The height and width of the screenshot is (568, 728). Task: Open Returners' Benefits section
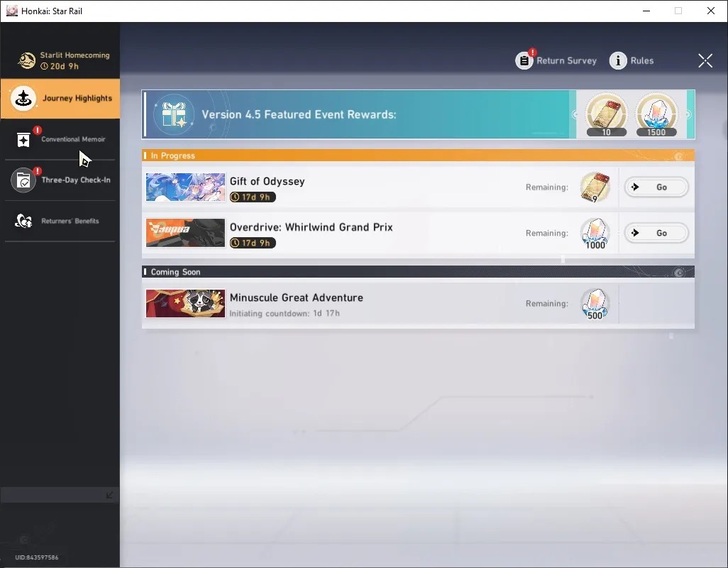pos(60,221)
